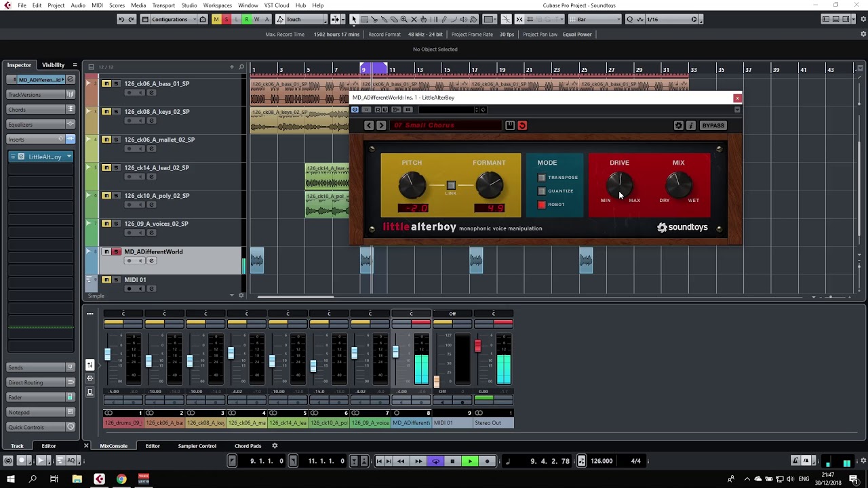Open File Explorer from taskbar
This screenshot has height=488, width=868.
tap(77, 479)
